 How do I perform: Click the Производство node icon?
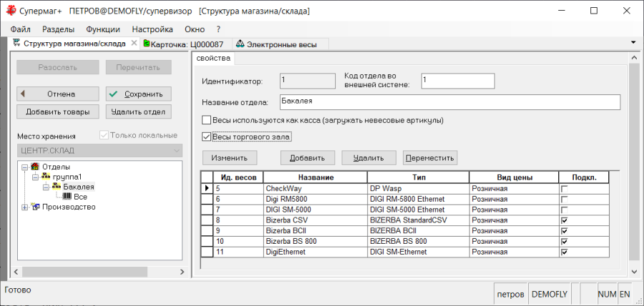(35, 207)
